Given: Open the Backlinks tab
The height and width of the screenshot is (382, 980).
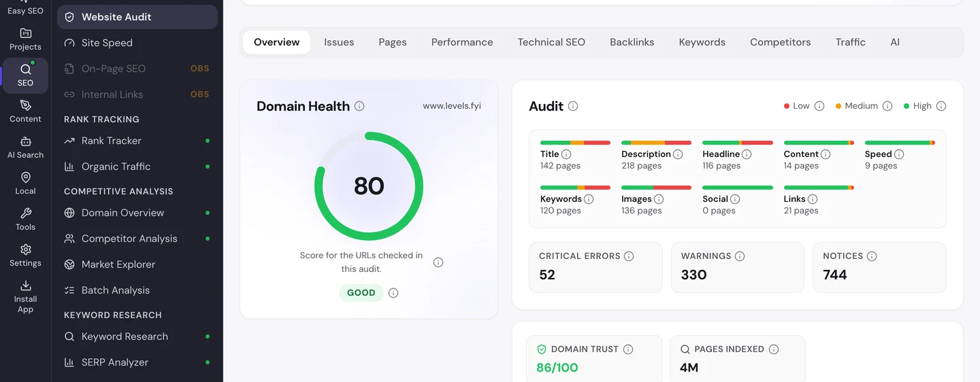Looking at the screenshot, I should pos(632,42).
